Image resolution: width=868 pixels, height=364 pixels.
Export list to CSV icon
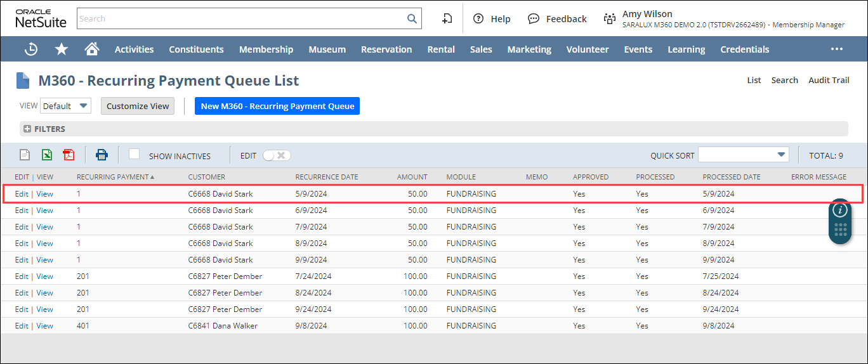coord(25,155)
